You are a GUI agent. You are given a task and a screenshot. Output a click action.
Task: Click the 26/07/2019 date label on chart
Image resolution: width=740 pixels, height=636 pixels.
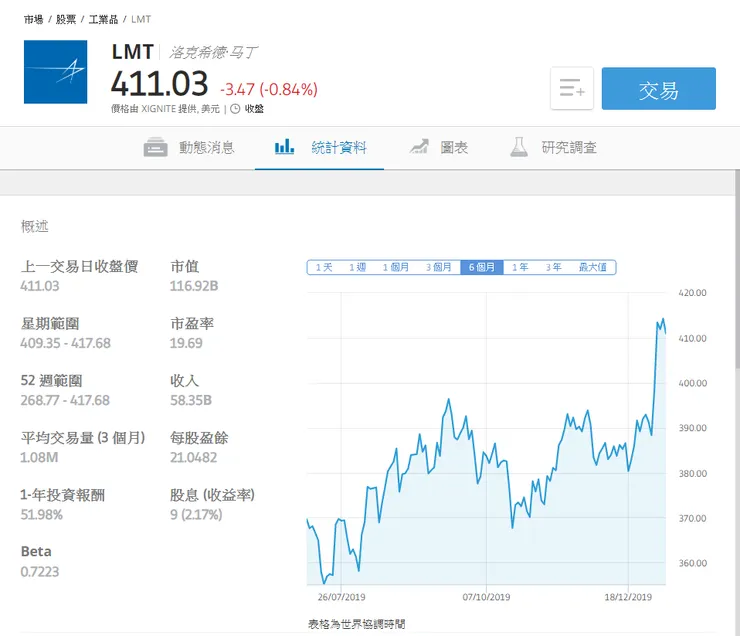coord(342,597)
